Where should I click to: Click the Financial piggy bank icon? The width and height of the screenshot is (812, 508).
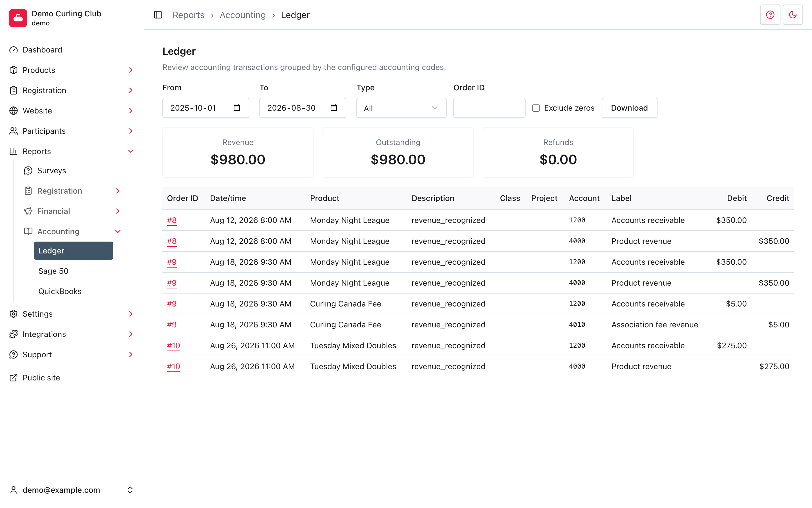[28, 211]
